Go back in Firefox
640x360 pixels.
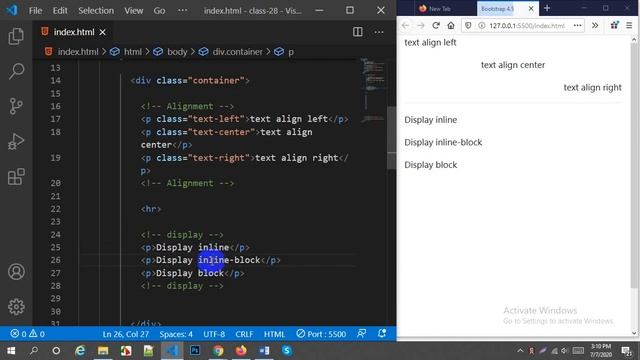[405, 25]
